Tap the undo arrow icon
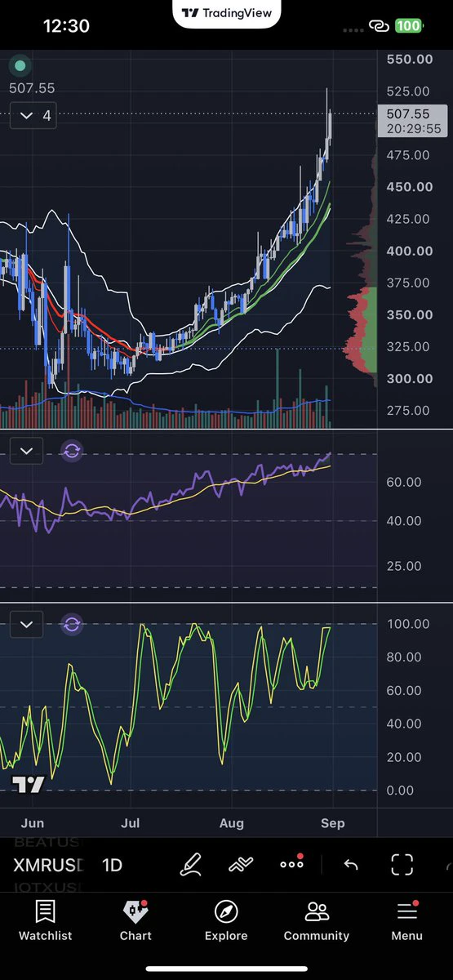Screen dimensions: 453x980 (x=351, y=865)
